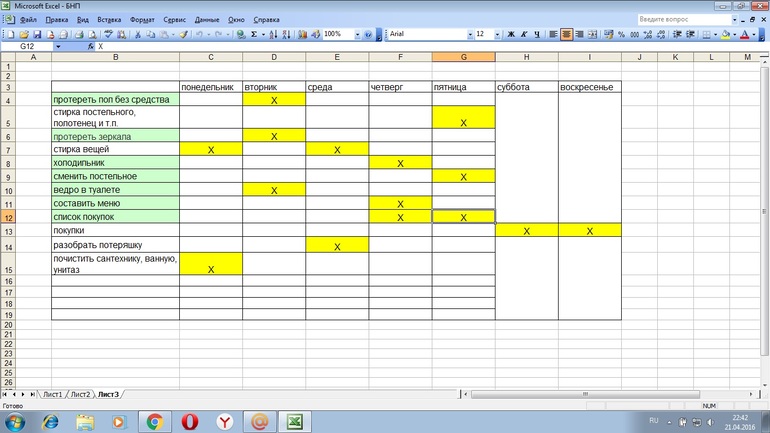Click the Save icon in the toolbar
770x433 pixels.
click(x=35, y=34)
